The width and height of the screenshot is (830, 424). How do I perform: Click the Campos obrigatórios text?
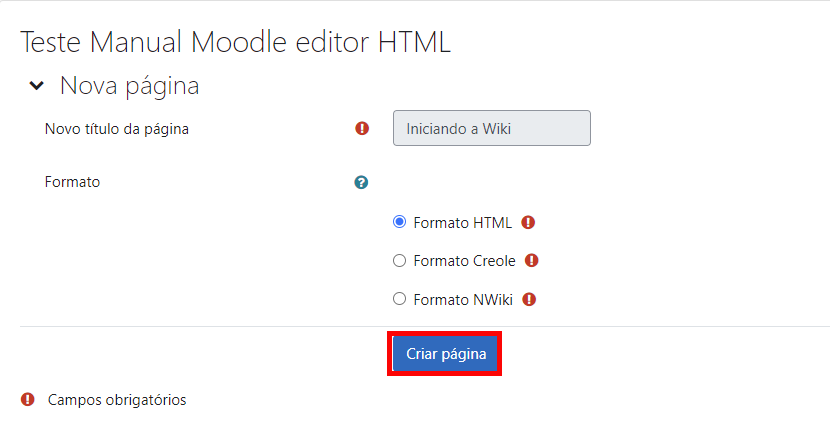pos(117,400)
